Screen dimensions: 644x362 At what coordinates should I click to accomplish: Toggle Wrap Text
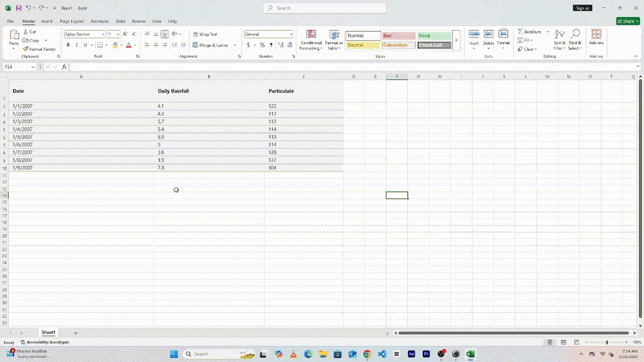[x=205, y=34]
